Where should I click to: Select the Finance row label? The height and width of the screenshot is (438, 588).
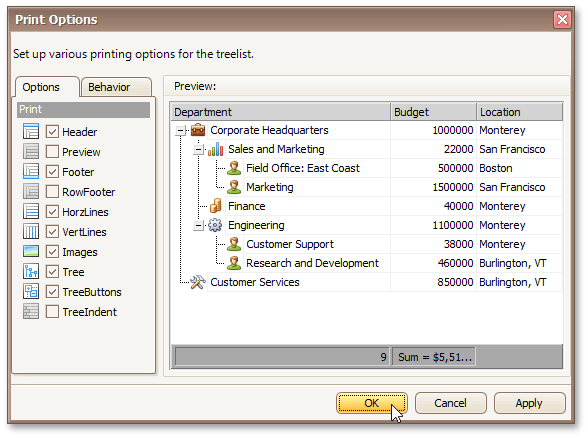tap(247, 206)
